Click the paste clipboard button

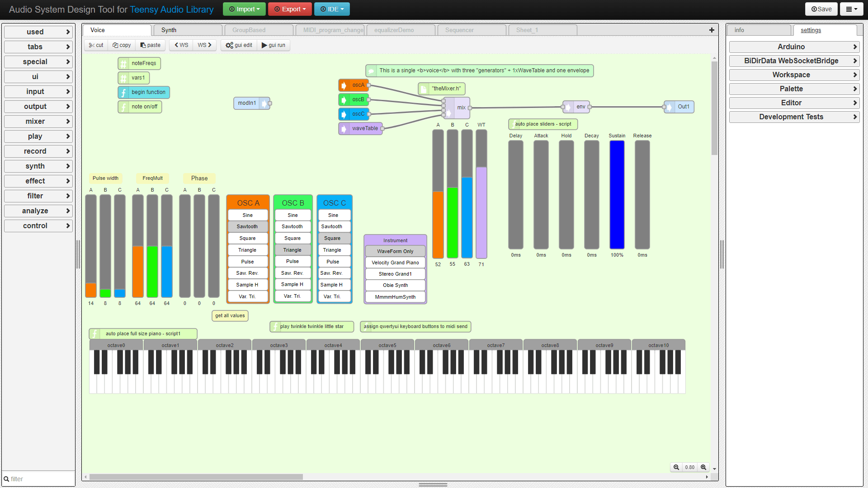[151, 45]
